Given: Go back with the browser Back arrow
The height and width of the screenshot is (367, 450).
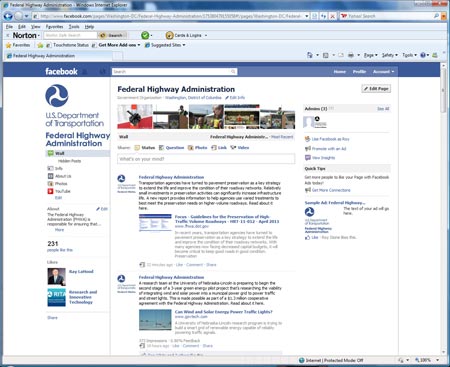Looking at the screenshot, I should [x=8, y=16].
